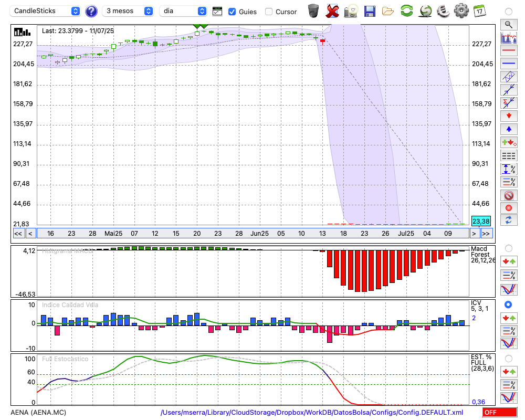The height and width of the screenshot is (420, 525).
Task: Click the blue up arrow marker tool
Action: click(x=509, y=129)
